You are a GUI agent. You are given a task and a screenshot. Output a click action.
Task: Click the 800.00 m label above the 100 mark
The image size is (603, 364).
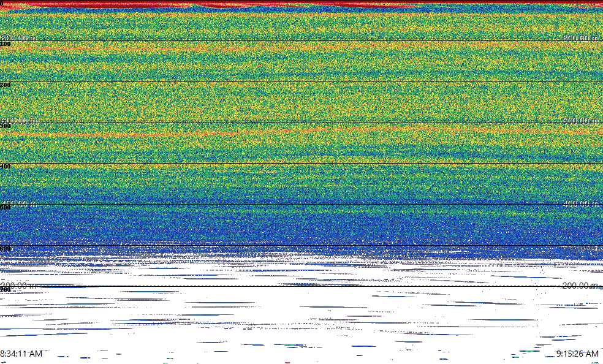click(x=19, y=37)
